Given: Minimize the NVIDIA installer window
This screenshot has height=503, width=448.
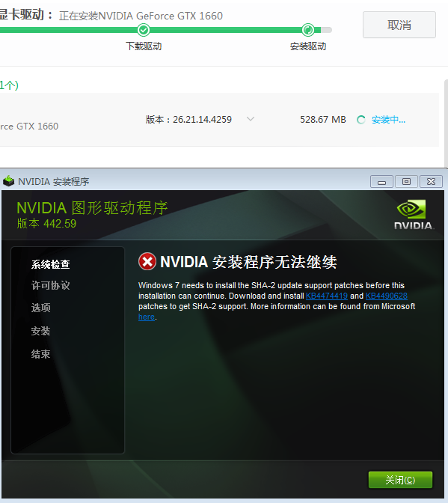Looking at the screenshot, I should coord(381,182).
